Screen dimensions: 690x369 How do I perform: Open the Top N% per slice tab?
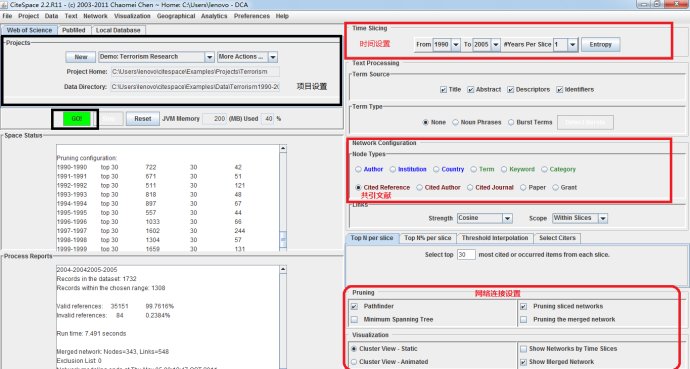tap(428, 238)
